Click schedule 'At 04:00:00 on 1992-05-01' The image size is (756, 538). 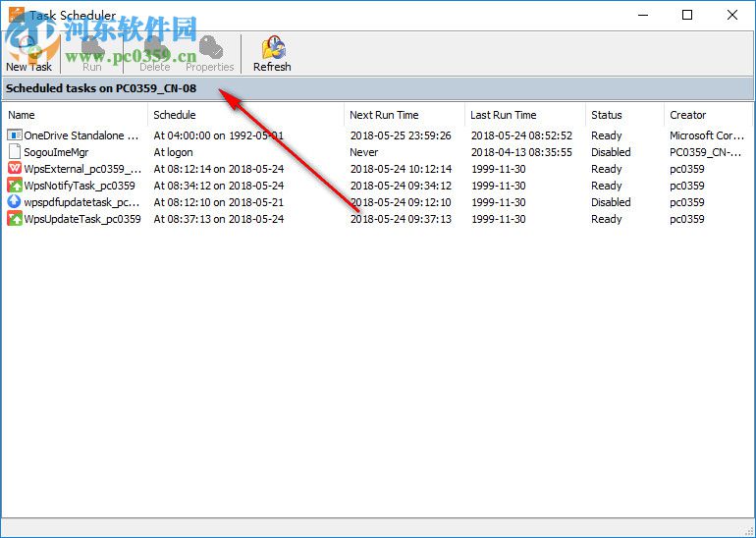218,135
